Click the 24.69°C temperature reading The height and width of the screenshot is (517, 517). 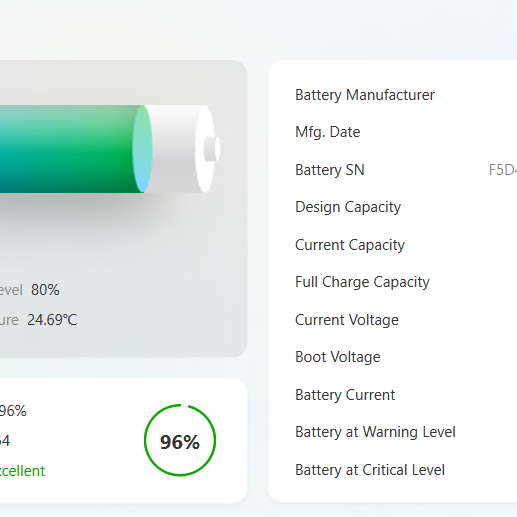tap(52, 320)
